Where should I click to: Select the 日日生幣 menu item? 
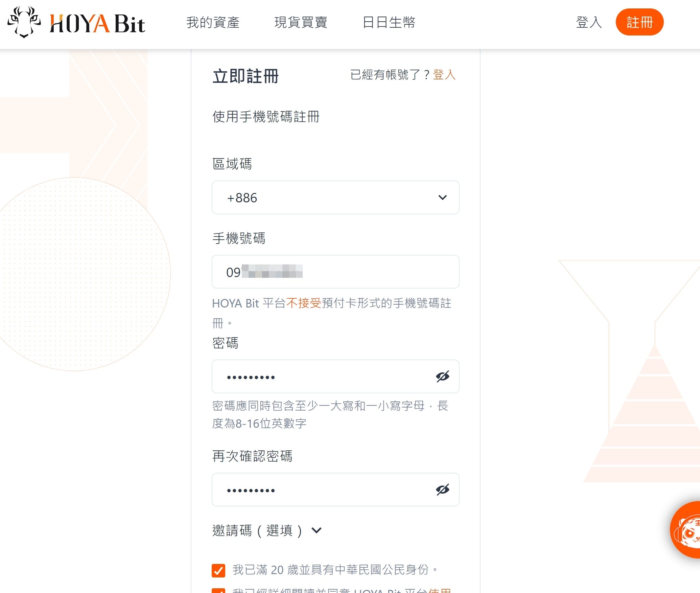(389, 22)
